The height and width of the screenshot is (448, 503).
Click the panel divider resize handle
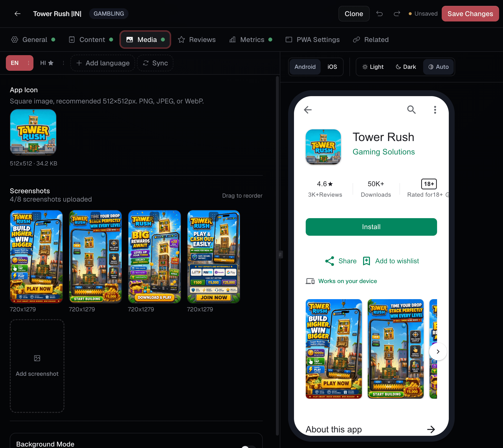280,254
